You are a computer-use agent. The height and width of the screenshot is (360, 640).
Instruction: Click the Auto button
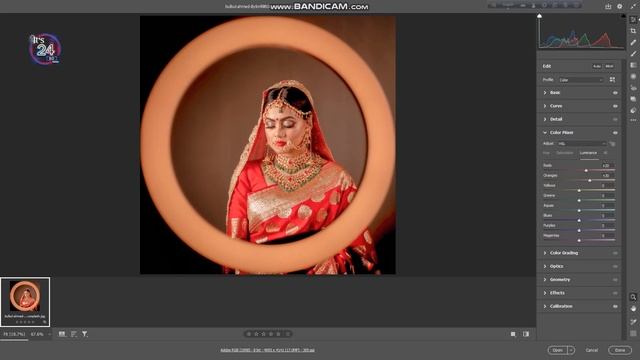pos(597,66)
